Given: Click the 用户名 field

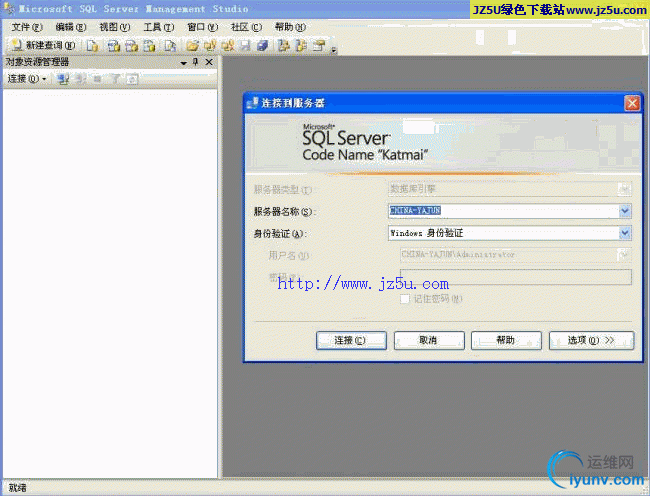Looking at the screenshot, I should (509, 254).
